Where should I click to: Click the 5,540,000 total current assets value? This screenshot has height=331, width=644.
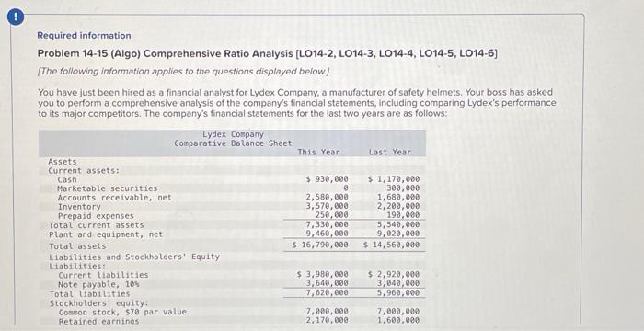398,224
